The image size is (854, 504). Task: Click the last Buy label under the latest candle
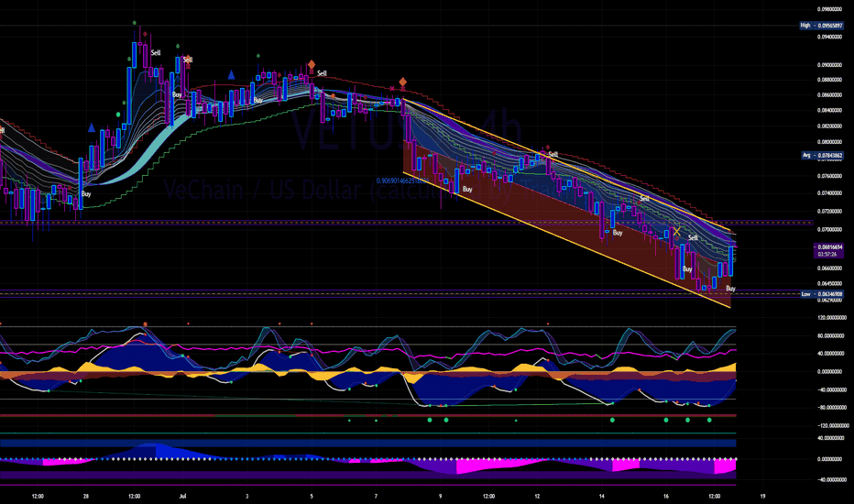[x=730, y=289]
